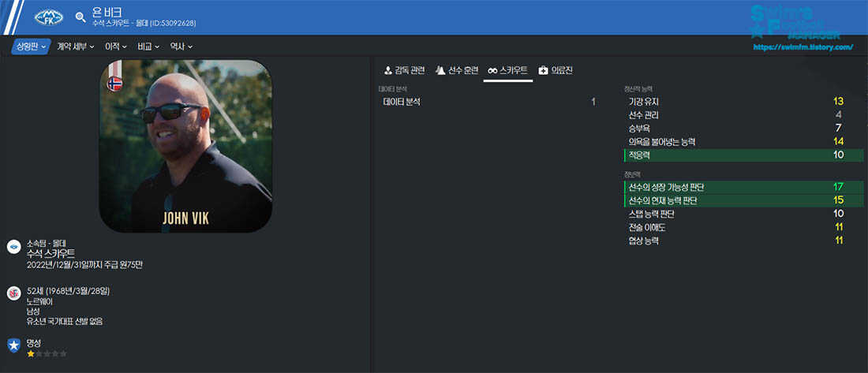Expand the 이적 menu
The width and height of the screenshot is (868, 373).
point(116,47)
